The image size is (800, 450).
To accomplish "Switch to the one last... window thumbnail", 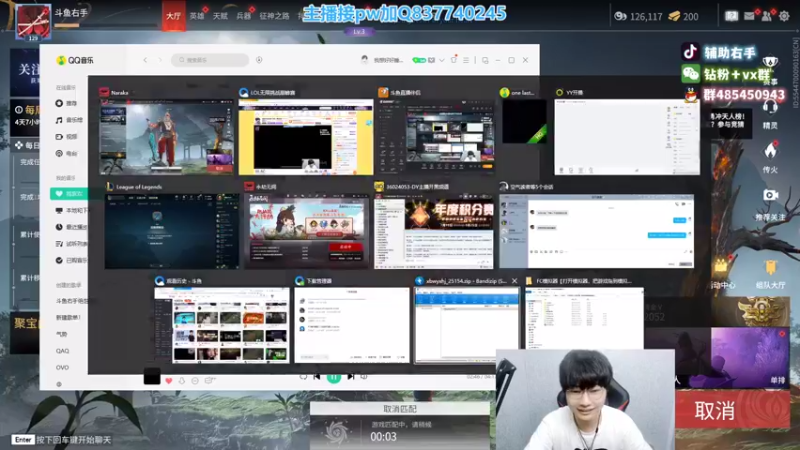I will (524, 121).
